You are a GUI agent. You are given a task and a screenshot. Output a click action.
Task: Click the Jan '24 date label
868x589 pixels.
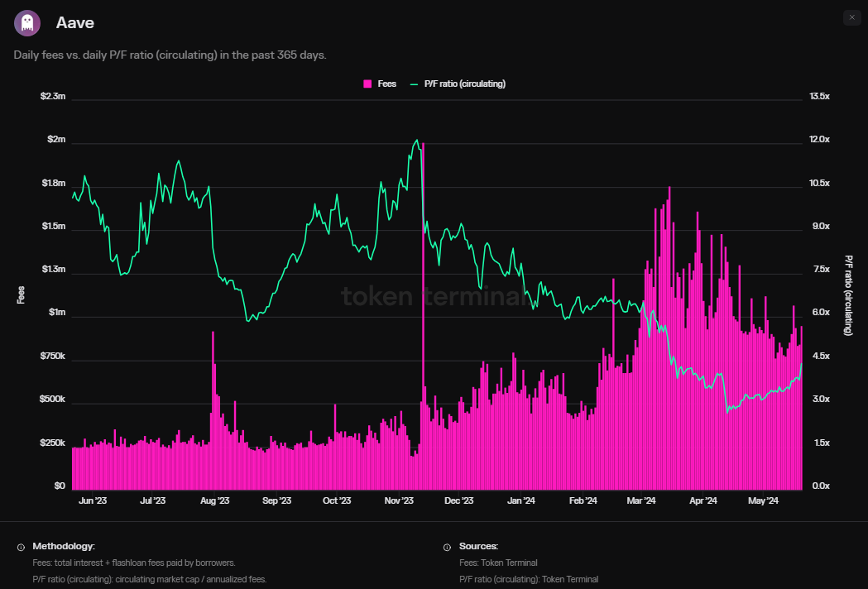coord(521,501)
